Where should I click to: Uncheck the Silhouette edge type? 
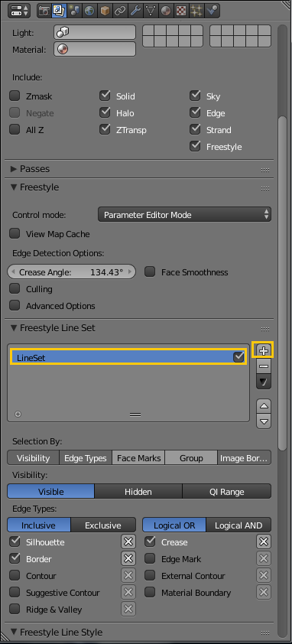pyautogui.click(x=15, y=542)
